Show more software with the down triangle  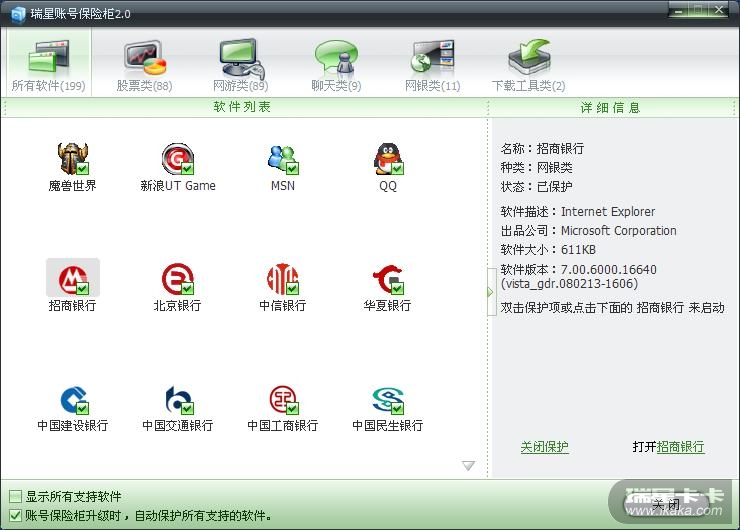(x=468, y=466)
